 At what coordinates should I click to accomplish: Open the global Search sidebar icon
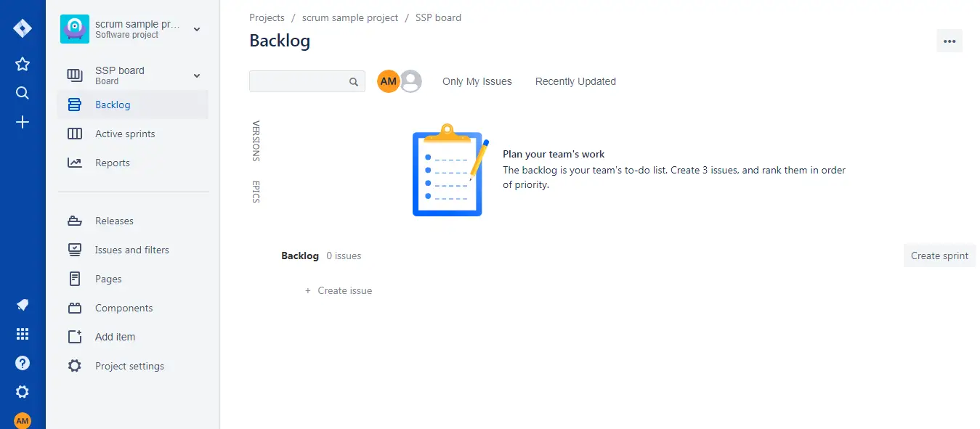(x=22, y=93)
